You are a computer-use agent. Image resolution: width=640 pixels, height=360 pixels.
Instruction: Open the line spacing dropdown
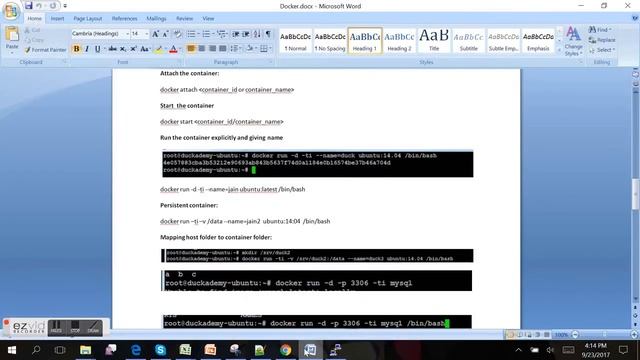(x=236, y=49)
